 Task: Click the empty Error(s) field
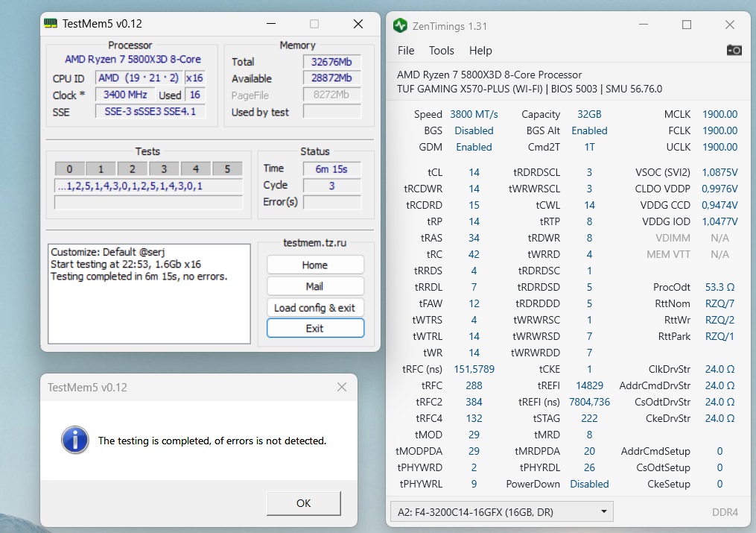pyautogui.click(x=331, y=203)
